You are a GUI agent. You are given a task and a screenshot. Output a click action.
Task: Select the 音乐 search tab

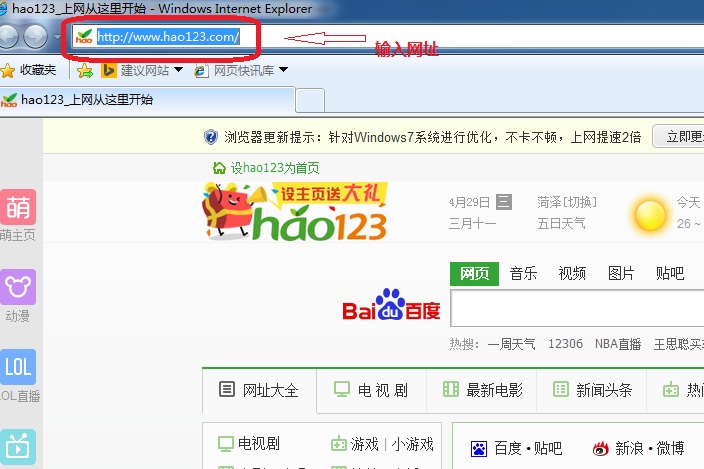point(524,273)
